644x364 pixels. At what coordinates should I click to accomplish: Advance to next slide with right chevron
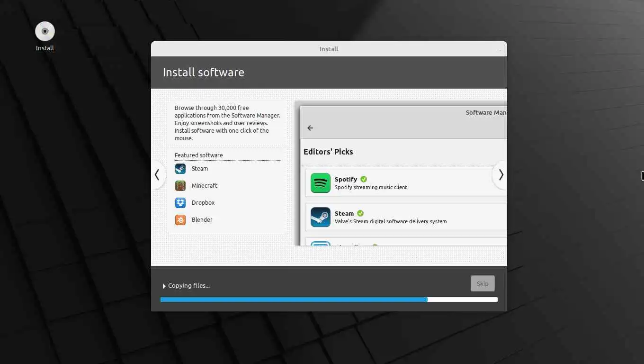click(501, 175)
